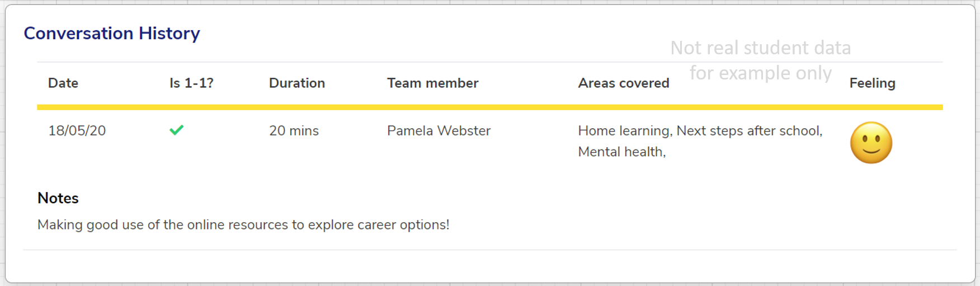The height and width of the screenshot is (286, 980).
Task: Click the smiley face feeling emoji
Action: tap(871, 143)
